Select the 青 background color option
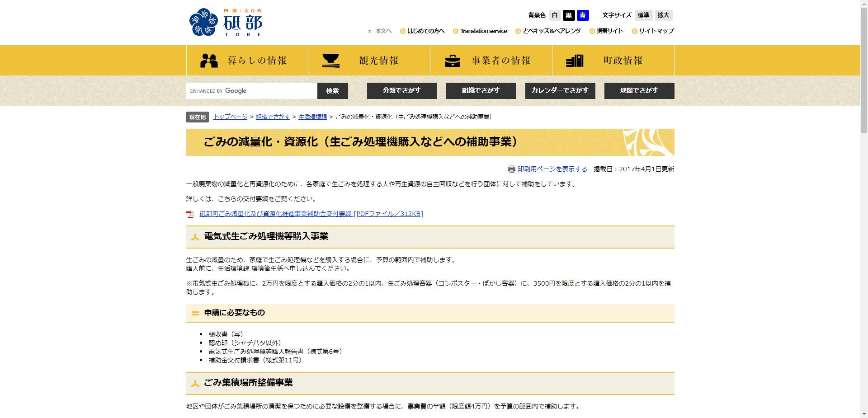 click(584, 15)
